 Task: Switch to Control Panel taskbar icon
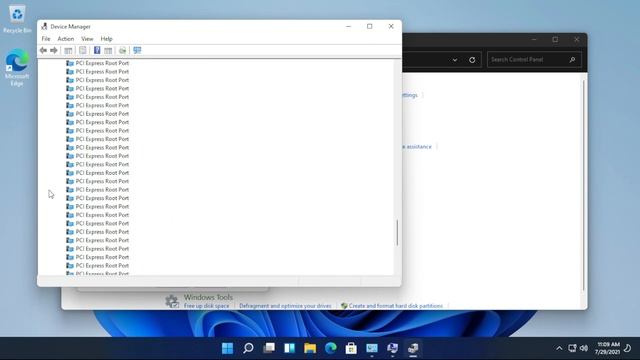[x=372, y=348]
